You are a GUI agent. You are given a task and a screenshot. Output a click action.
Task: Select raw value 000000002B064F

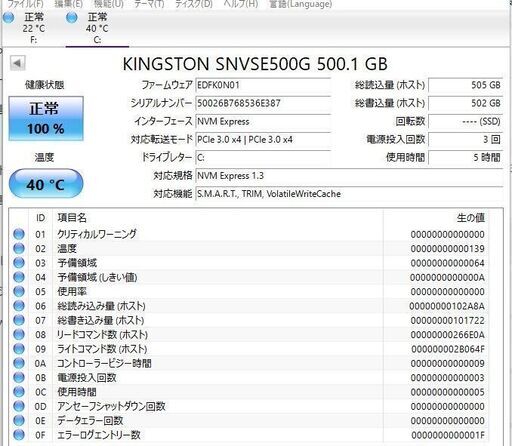448,349
